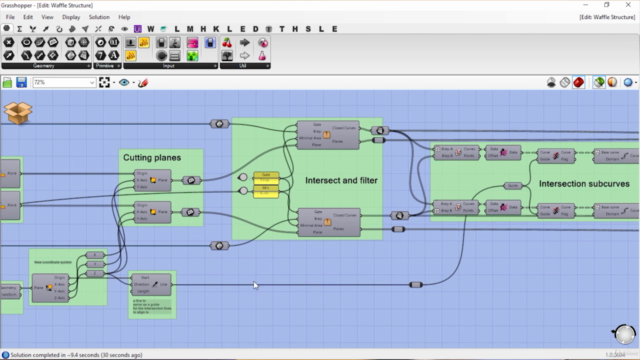640x360 pixels.
Task: Pick the Data Dam tree component
Action: (227, 56)
